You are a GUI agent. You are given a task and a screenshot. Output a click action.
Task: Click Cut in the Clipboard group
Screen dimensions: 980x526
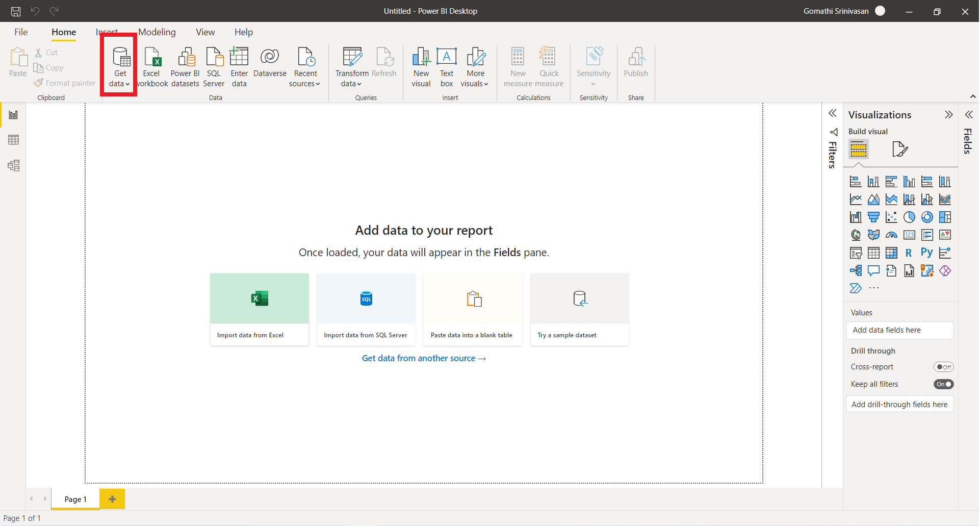coord(46,53)
